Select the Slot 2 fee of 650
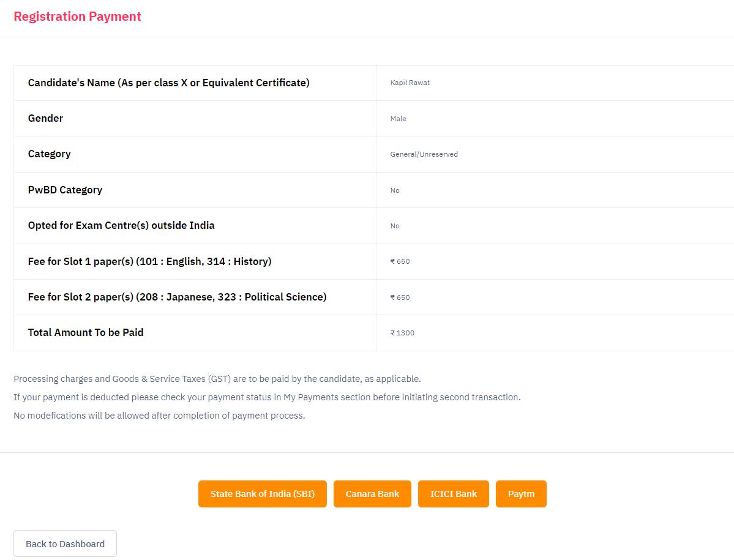The height and width of the screenshot is (560, 734). [400, 297]
